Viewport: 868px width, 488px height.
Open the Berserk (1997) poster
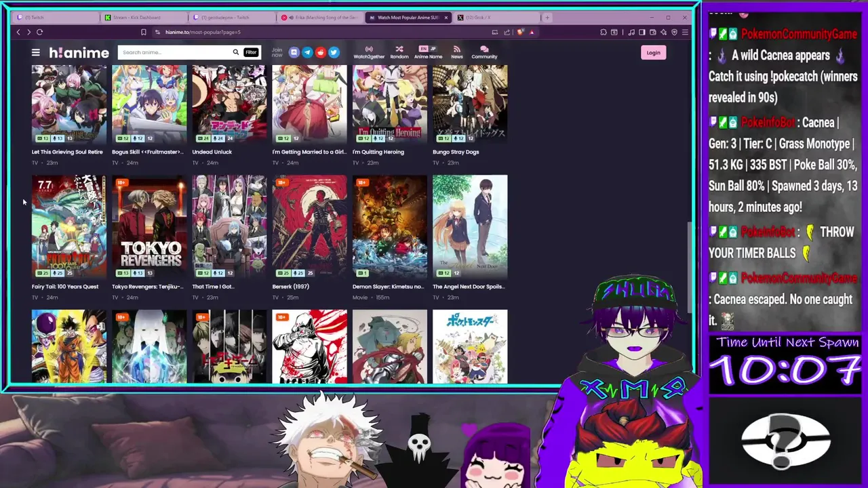click(x=309, y=226)
